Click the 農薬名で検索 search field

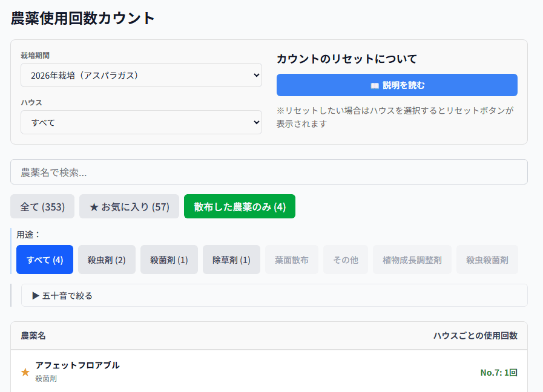click(x=272, y=172)
